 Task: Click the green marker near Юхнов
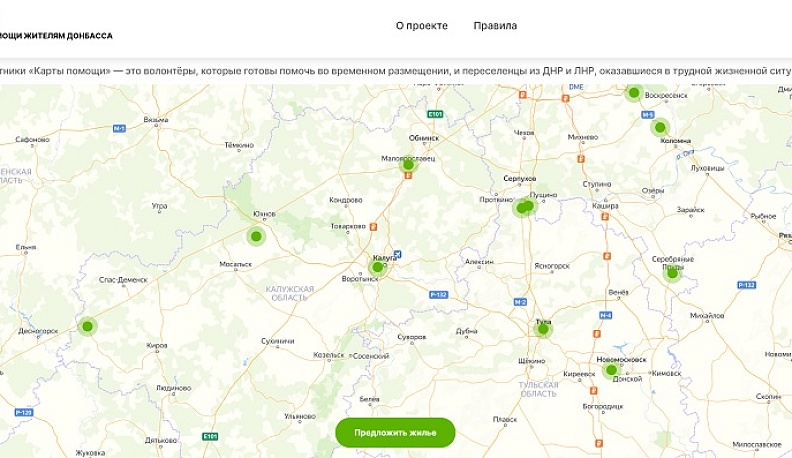255,237
